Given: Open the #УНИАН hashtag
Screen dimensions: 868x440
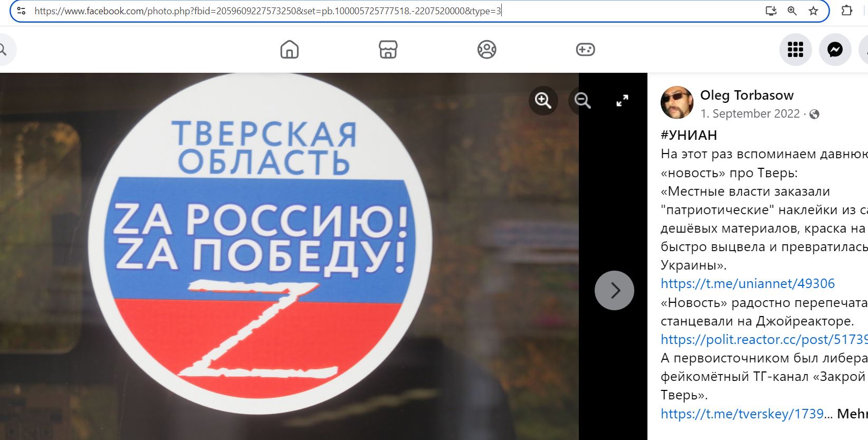Looking at the screenshot, I should coord(689,135).
